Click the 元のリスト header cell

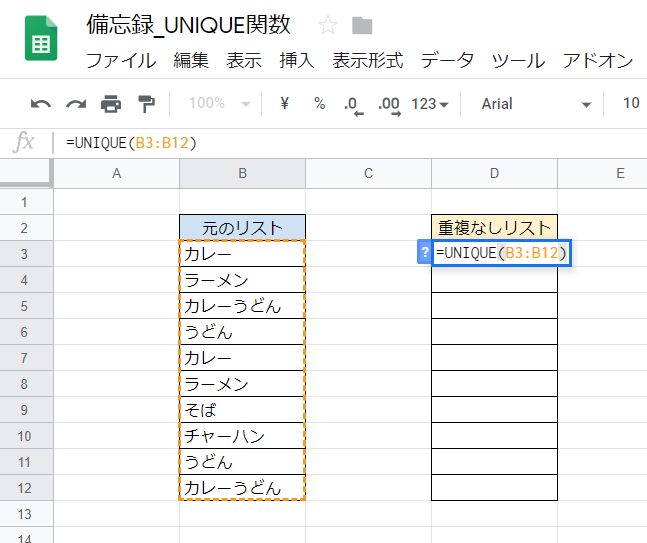click(x=243, y=228)
